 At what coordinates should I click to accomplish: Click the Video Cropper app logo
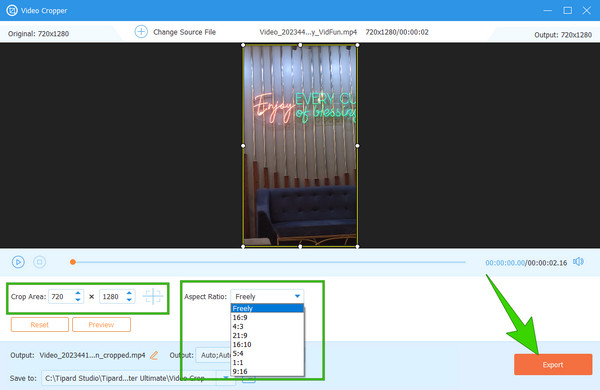coord(11,10)
